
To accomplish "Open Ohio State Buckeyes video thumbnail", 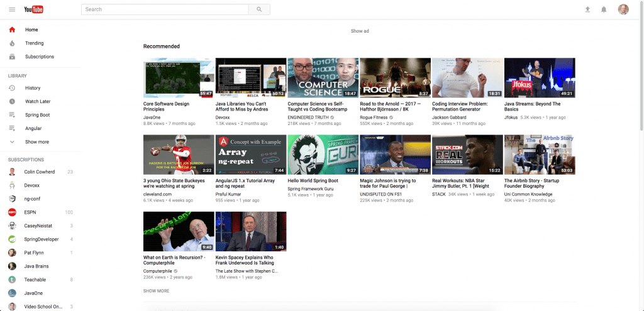I will click(x=179, y=155).
